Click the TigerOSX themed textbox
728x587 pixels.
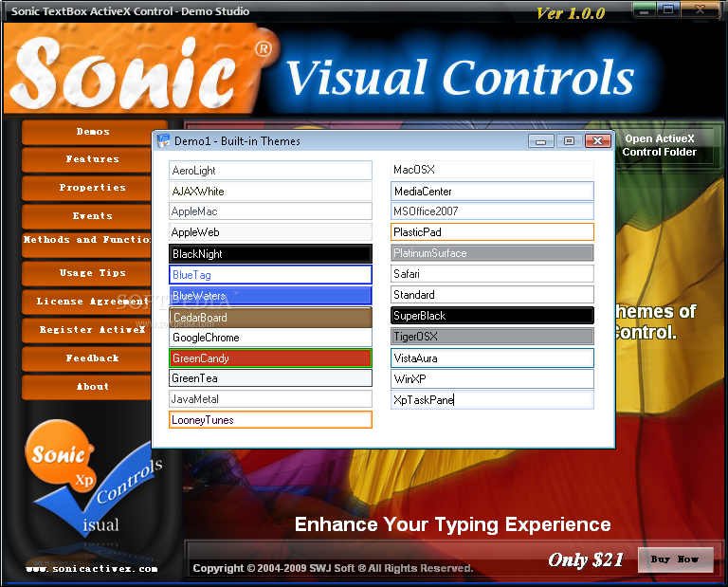click(x=492, y=337)
